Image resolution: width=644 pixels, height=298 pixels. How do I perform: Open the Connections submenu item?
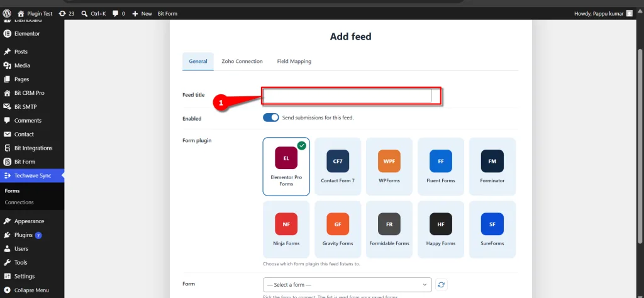pyautogui.click(x=19, y=202)
